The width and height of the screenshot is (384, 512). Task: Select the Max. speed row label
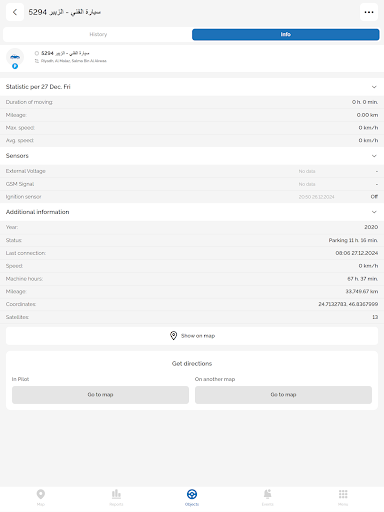20,128
